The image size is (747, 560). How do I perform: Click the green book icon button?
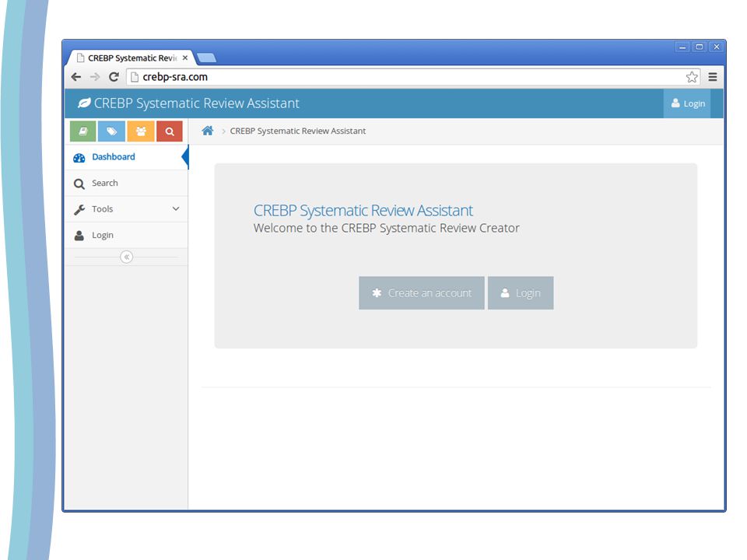(x=83, y=131)
